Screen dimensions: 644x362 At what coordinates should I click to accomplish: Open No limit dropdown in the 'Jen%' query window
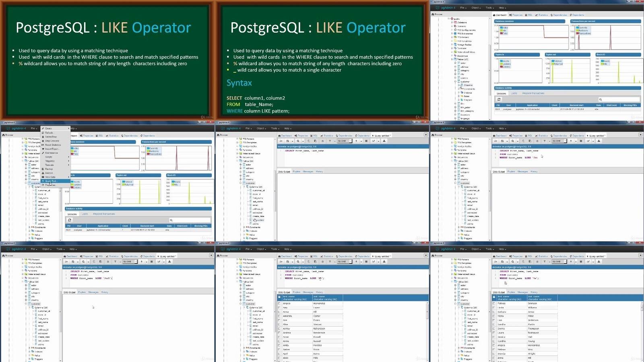click(x=130, y=262)
